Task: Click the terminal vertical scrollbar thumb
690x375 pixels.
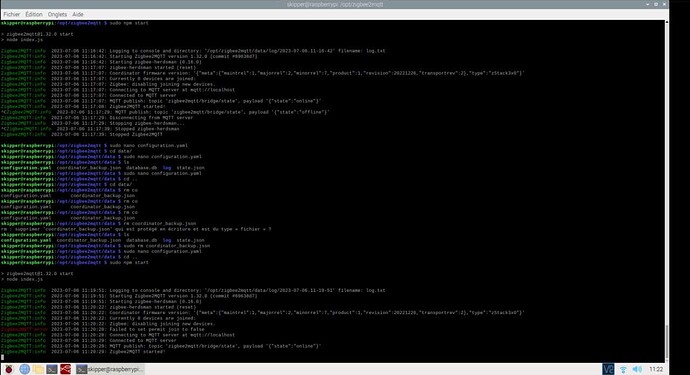Action: (x=666, y=342)
